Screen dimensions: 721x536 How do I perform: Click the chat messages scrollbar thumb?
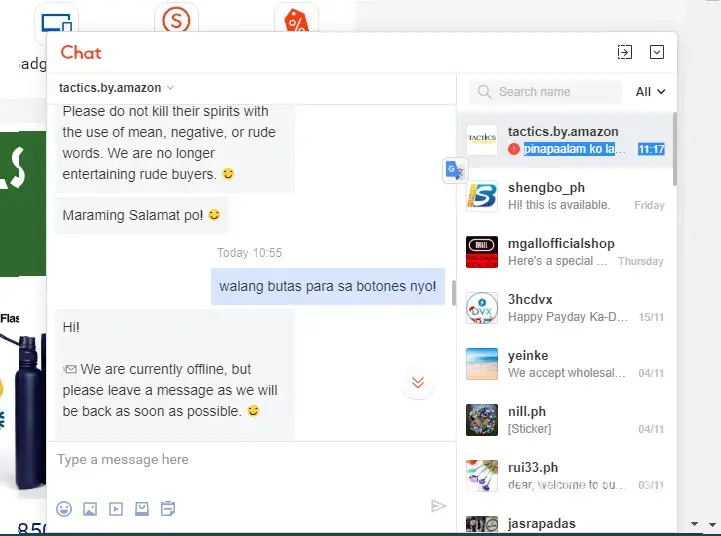[x=453, y=293]
